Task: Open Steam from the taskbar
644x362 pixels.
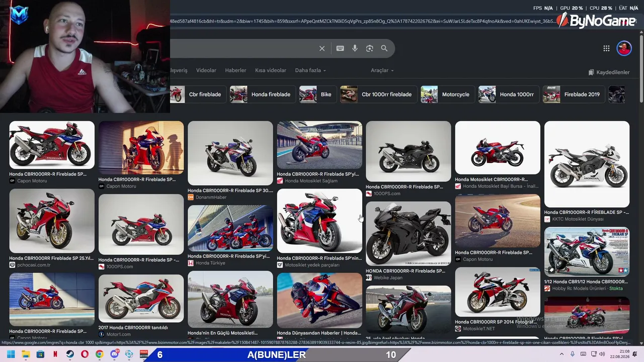Action: pos(70,354)
